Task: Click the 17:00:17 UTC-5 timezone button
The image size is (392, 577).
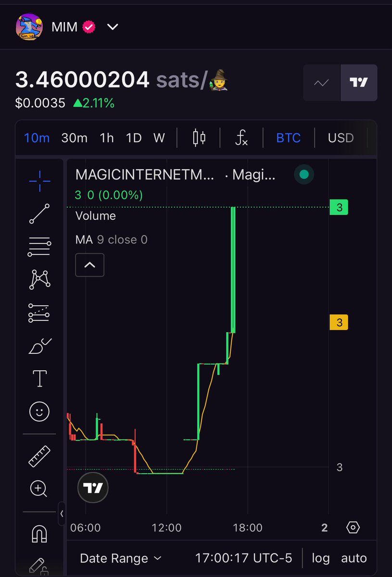Action: 243,558
